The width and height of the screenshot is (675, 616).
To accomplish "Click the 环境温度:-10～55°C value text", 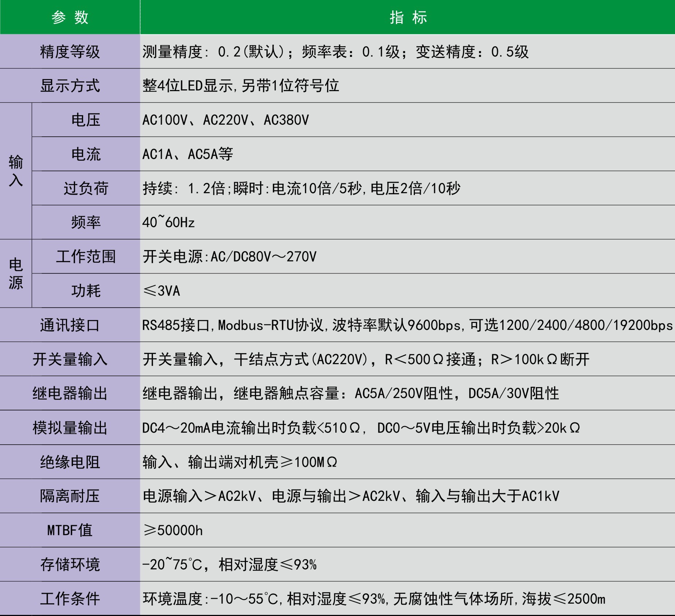I will point(374,599).
